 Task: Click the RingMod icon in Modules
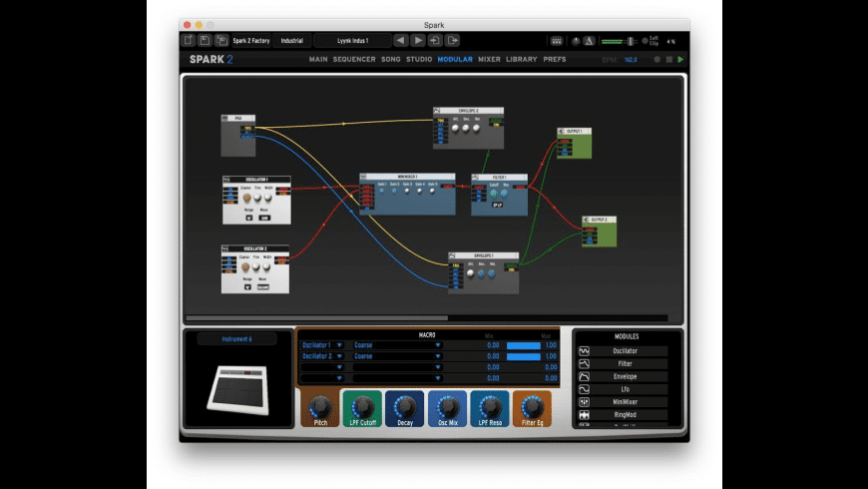point(584,415)
